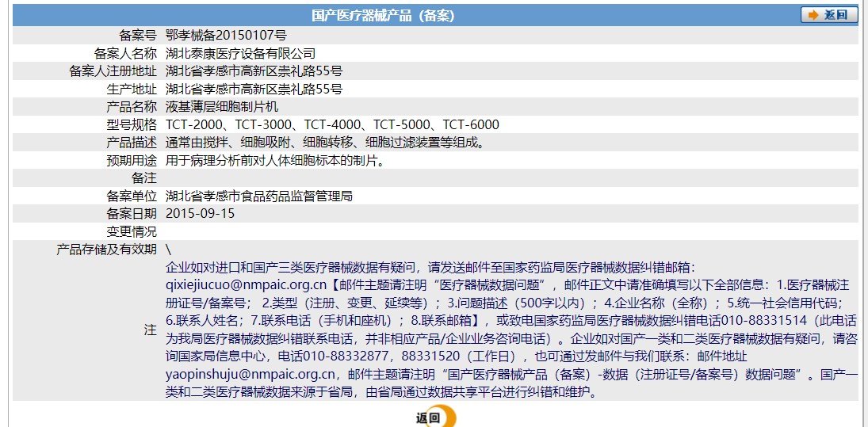Select the 产品描述 text starting 通常由搅拌

pyautogui.click(x=326, y=143)
